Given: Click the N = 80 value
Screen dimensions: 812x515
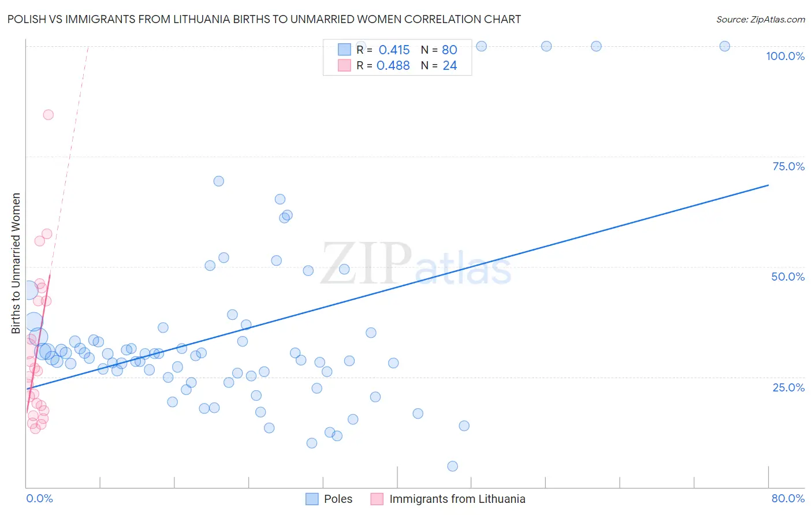Looking at the screenshot, I should [x=439, y=50].
